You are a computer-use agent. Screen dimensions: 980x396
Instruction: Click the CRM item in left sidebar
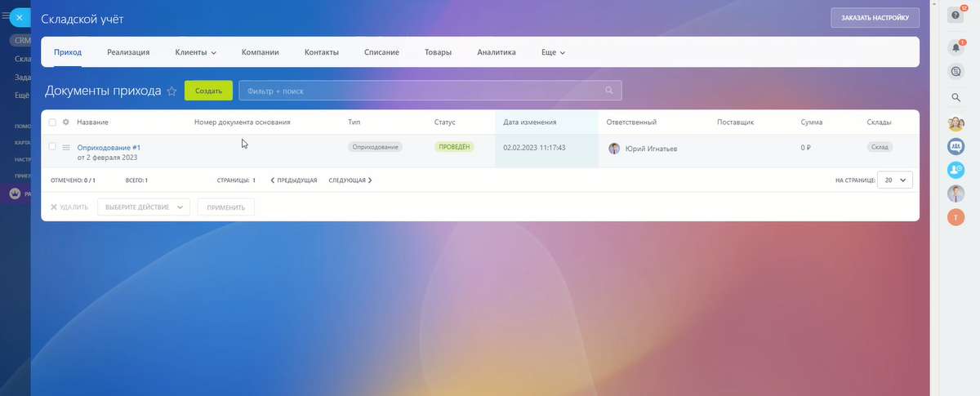click(21, 40)
